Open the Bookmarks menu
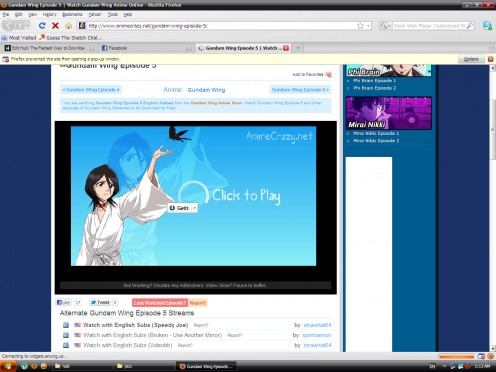Viewport: 496px width, 372px height. click(72, 14)
